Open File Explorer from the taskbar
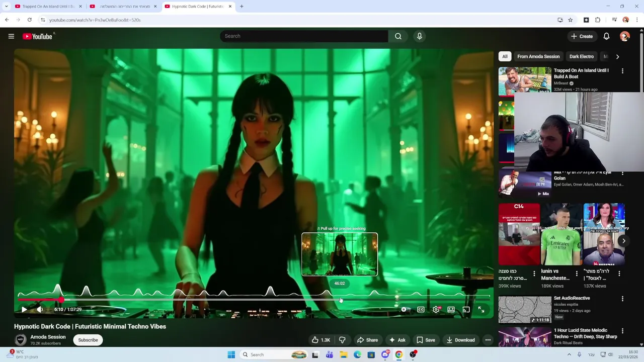 (x=343, y=354)
